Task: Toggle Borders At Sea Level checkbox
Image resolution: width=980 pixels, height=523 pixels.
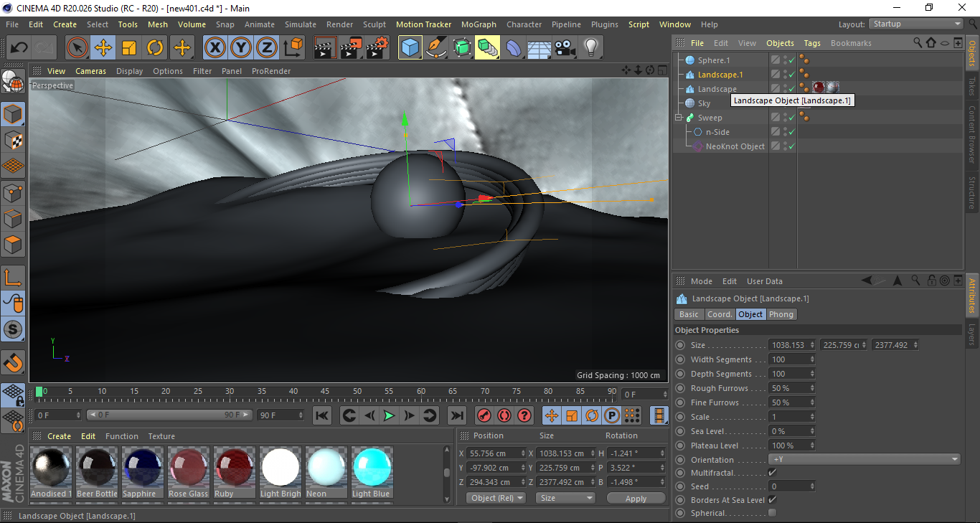Action: 772,499
